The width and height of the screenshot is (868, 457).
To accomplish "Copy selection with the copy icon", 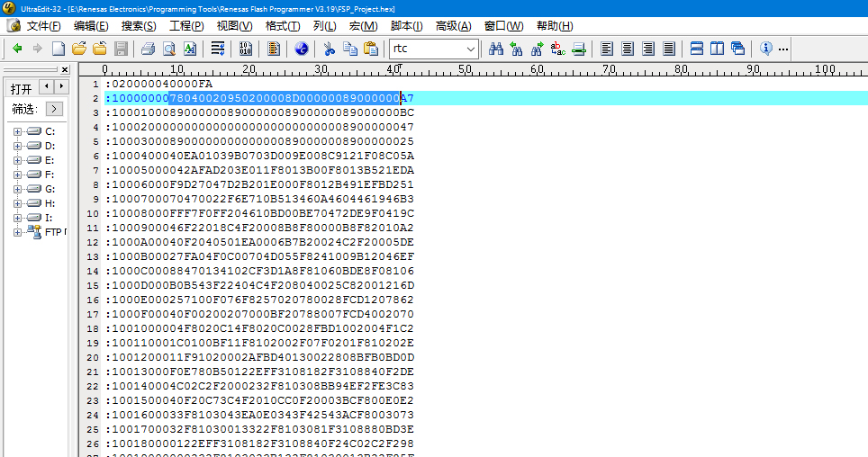I will pyautogui.click(x=350, y=49).
